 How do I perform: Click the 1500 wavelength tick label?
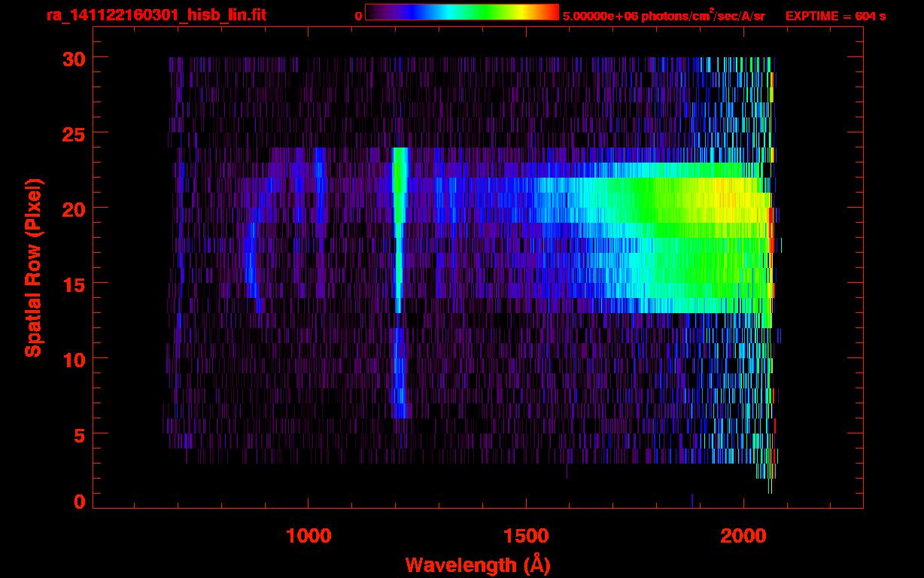coord(526,535)
